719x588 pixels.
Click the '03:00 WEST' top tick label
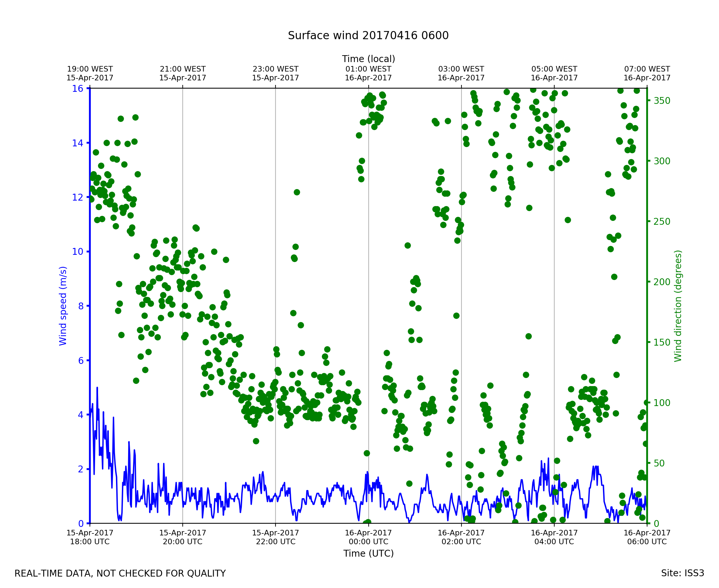click(461, 69)
